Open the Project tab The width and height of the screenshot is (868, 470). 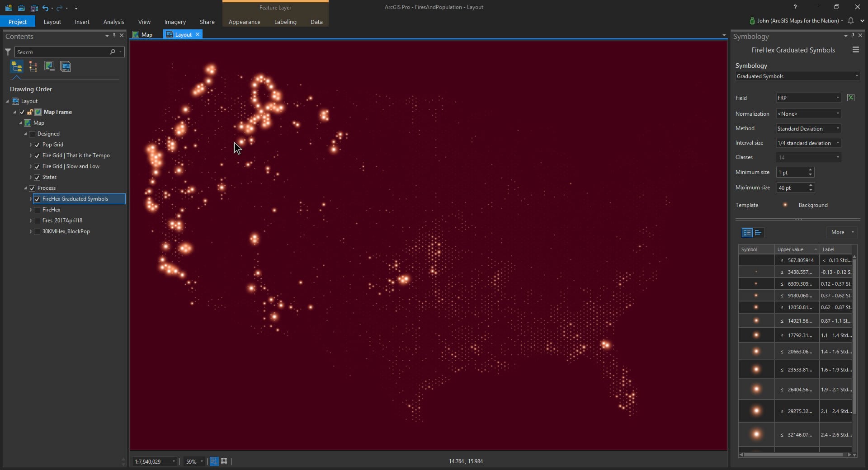tap(18, 22)
